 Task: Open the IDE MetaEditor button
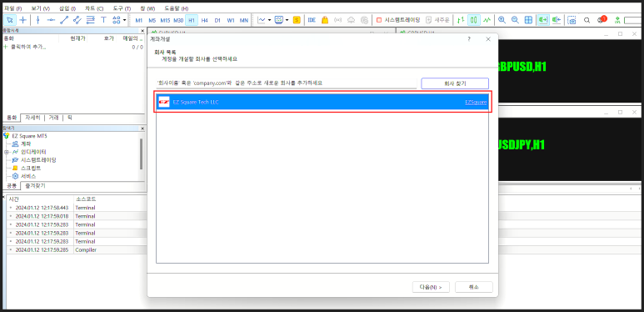coord(312,20)
